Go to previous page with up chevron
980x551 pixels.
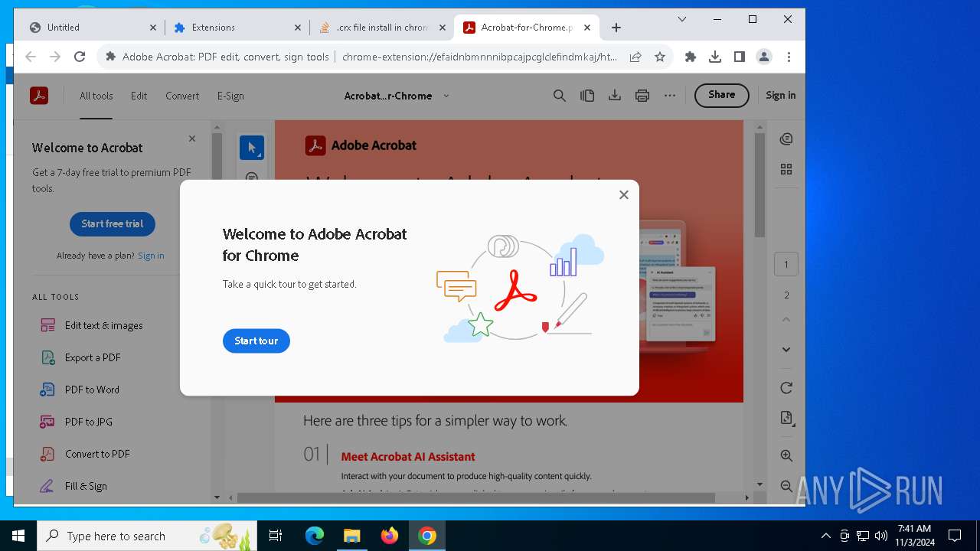coord(786,319)
